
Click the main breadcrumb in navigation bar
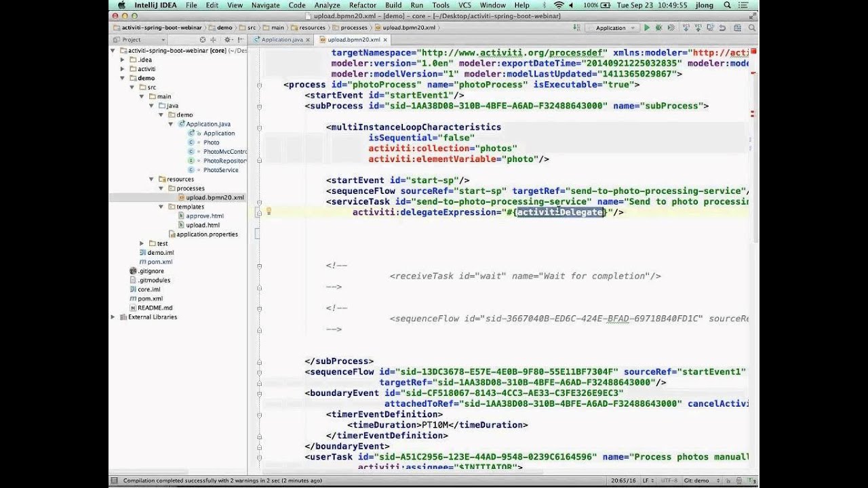[x=274, y=28]
